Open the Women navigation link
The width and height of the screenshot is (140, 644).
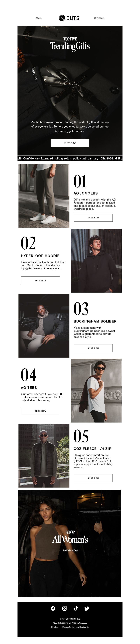coord(99,18)
